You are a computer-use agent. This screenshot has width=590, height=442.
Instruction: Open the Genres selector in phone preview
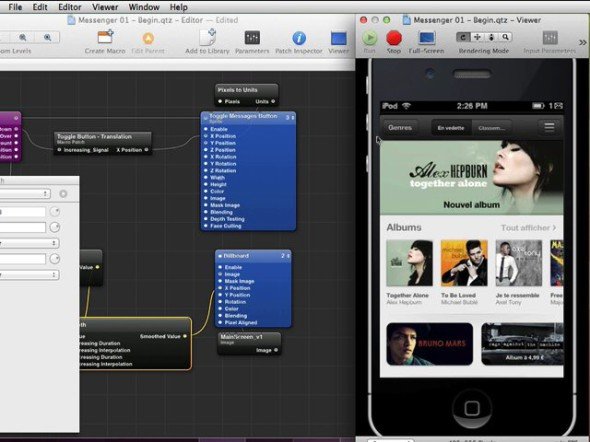coord(400,128)
